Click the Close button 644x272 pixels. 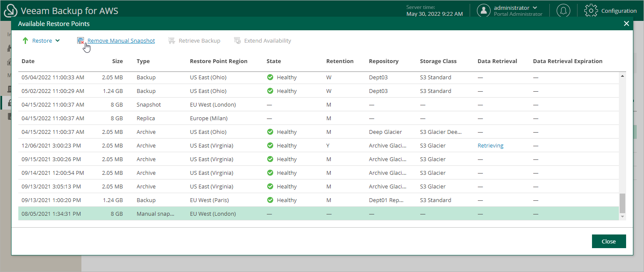click(609, 241)
